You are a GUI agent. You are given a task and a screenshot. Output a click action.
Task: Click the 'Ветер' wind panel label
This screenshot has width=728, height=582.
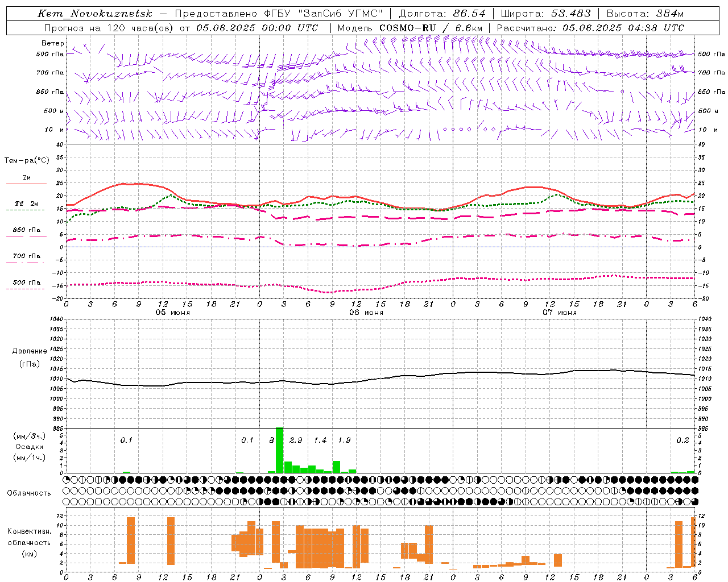[53, 43]
